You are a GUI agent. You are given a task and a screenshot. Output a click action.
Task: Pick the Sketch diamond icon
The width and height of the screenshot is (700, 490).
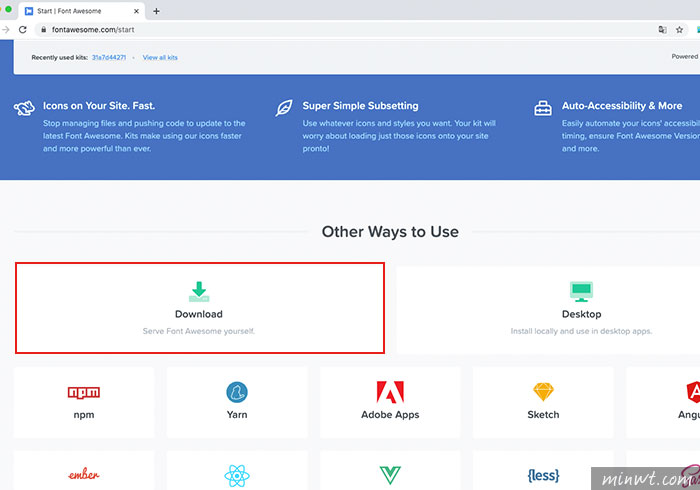pyautogui.click(x=543, y=392)
